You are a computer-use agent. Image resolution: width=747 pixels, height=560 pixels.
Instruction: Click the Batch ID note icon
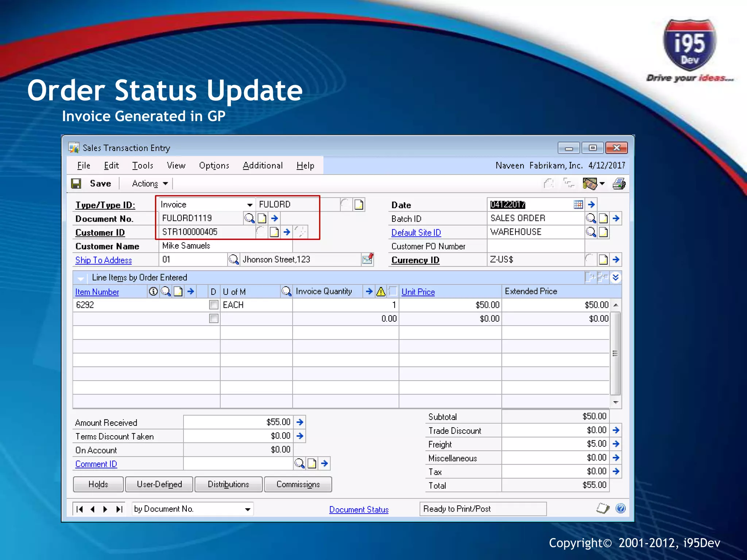coord(603,218)
